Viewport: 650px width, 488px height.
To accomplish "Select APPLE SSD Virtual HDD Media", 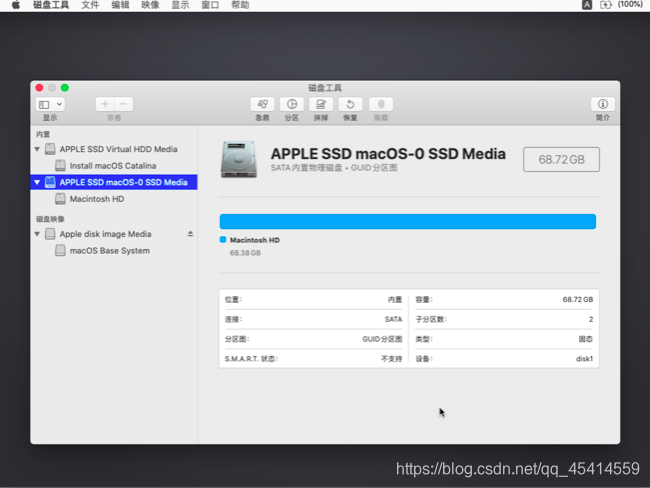I will [114, 149].
